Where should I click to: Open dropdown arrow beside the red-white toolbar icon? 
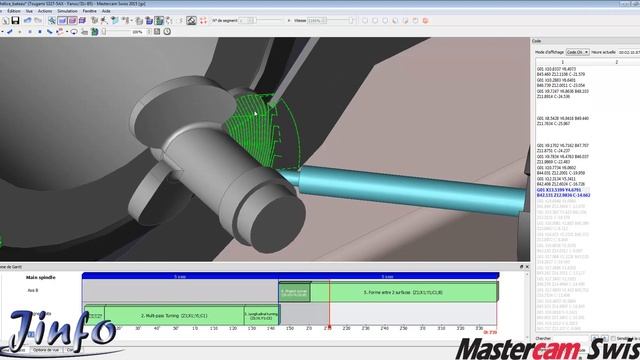click(x=67, y=31)
